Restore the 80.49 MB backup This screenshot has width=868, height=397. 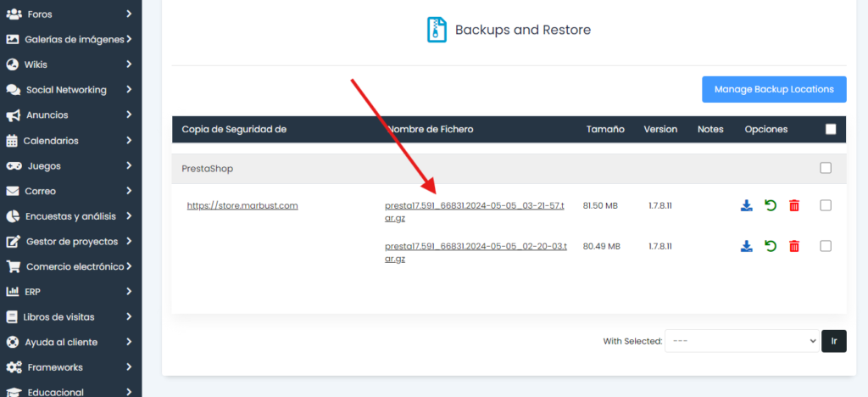click(771, 246)
